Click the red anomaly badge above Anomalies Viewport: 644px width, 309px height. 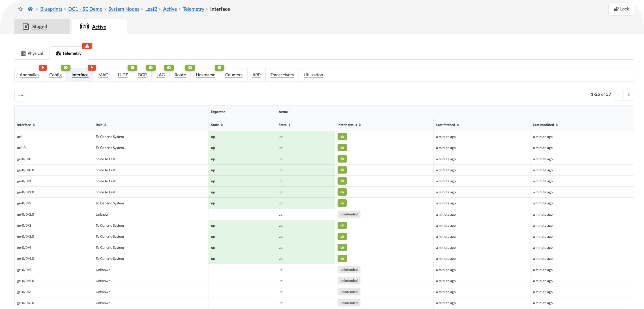click(43, 68)
